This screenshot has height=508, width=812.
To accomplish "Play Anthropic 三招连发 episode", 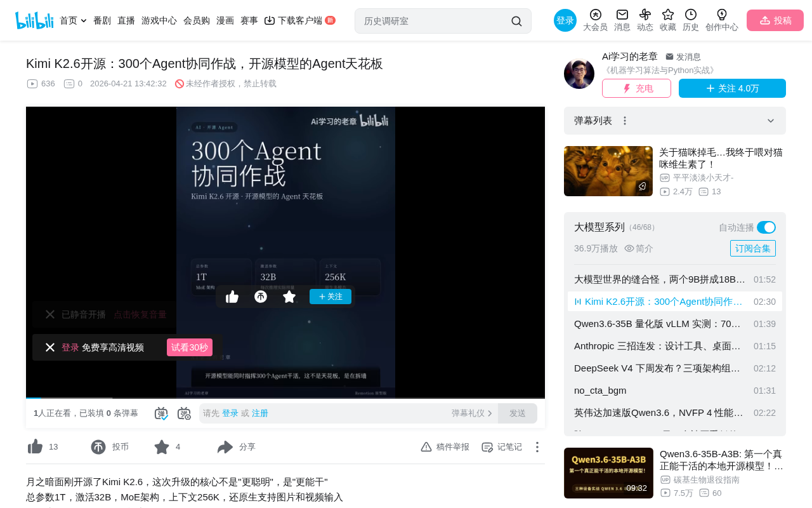I will [675, 346].
